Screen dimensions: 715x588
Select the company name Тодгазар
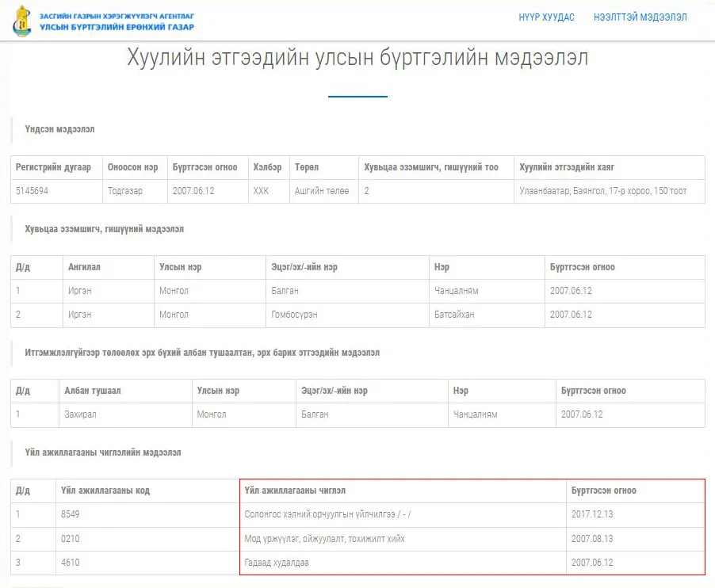[125, 191]
